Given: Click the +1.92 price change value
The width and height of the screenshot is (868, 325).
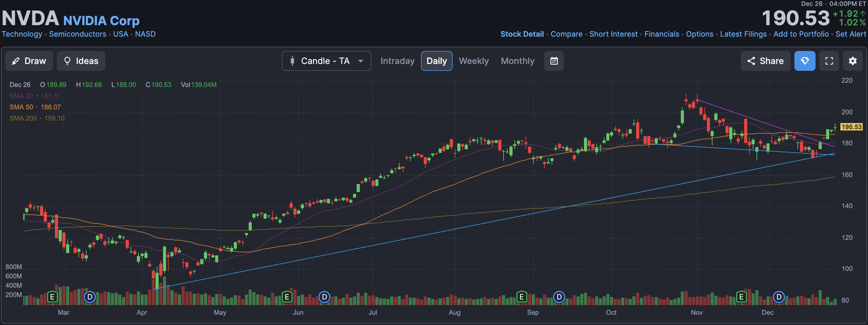Looking at the screenshot, I should (845, 13).
